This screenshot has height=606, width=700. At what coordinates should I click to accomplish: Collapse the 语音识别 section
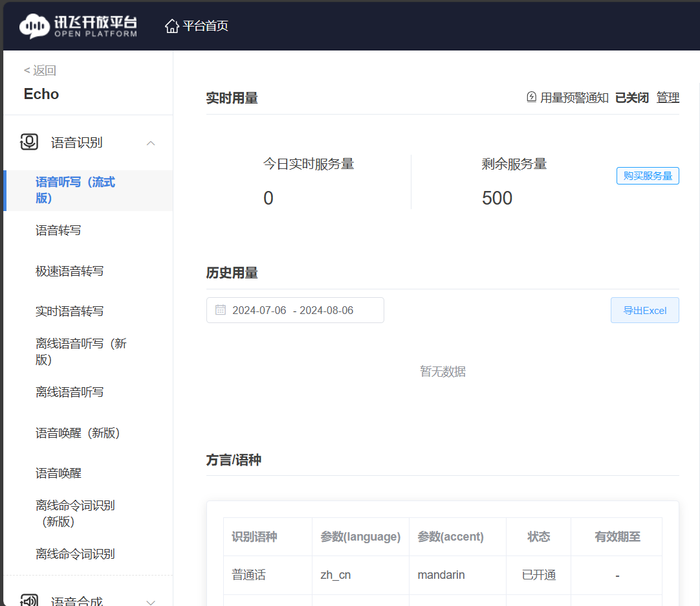[x=150, y=142]
